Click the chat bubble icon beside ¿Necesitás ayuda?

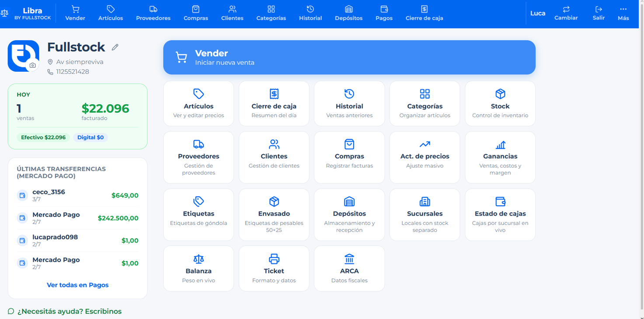tap(11, 312)
